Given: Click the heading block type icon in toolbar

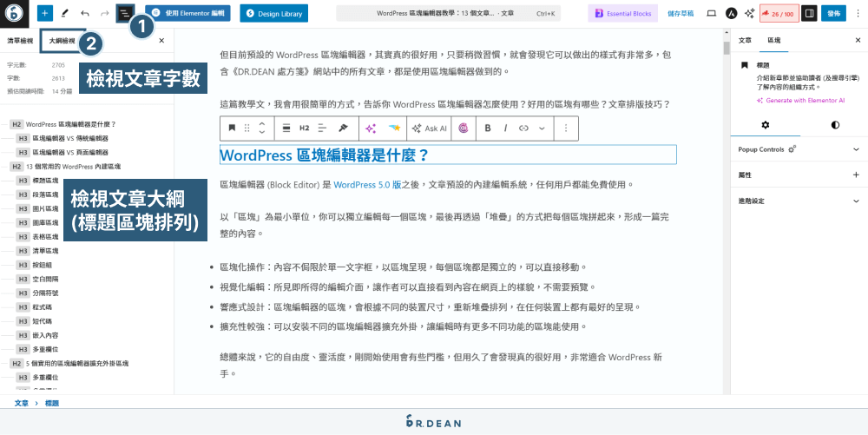Looking at the screenshot, I should pyautogui.click(x=232, y=128).
